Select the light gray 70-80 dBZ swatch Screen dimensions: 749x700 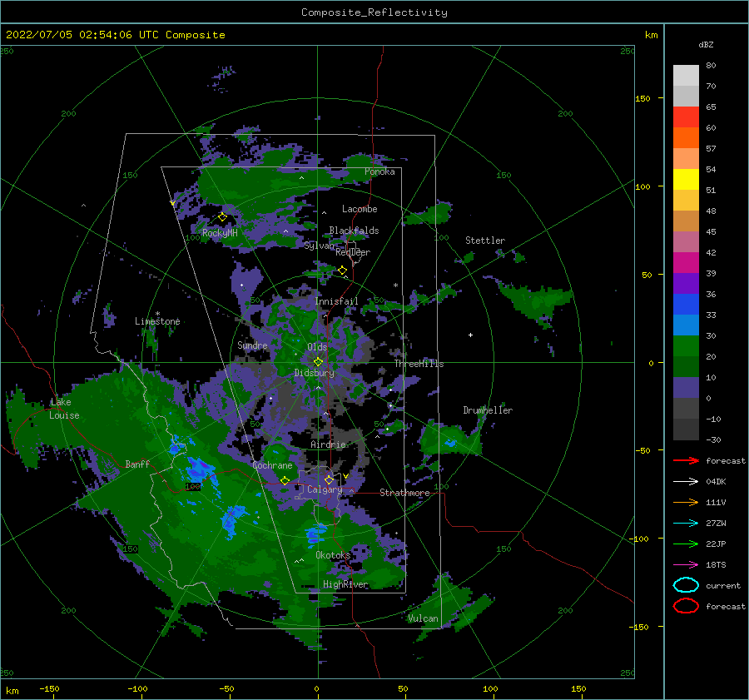(x=686, y=76)
